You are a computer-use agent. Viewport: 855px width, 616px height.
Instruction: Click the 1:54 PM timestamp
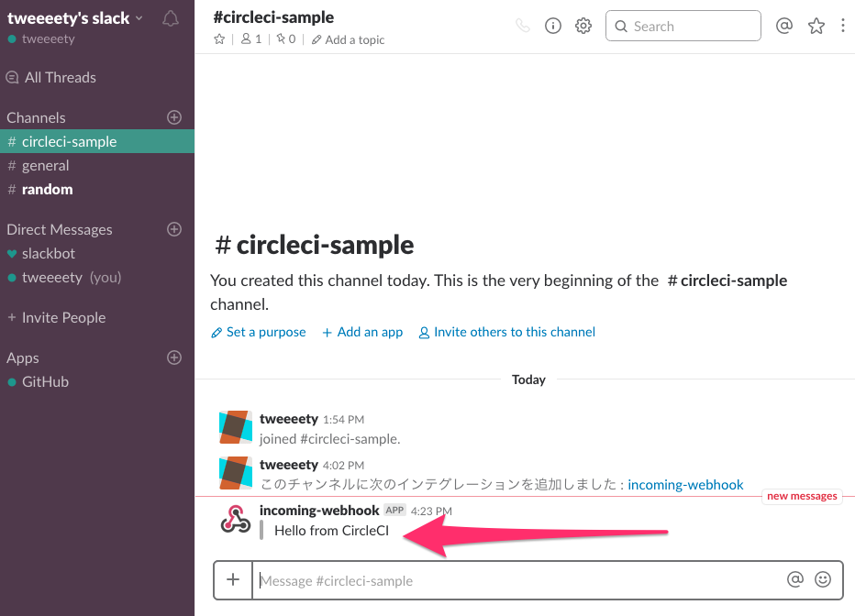343,420
